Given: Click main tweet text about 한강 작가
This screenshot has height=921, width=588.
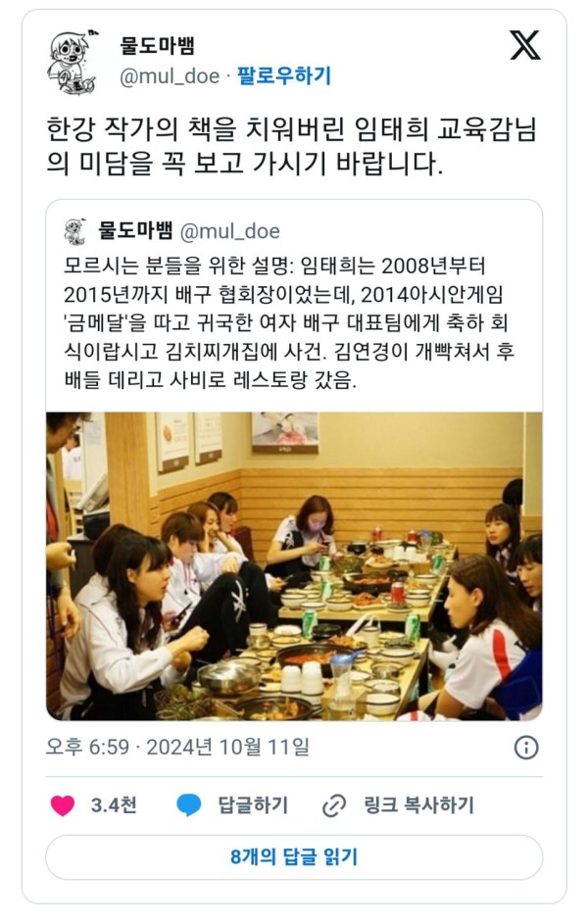Looking at the screenshot, I should click(291, 146).
